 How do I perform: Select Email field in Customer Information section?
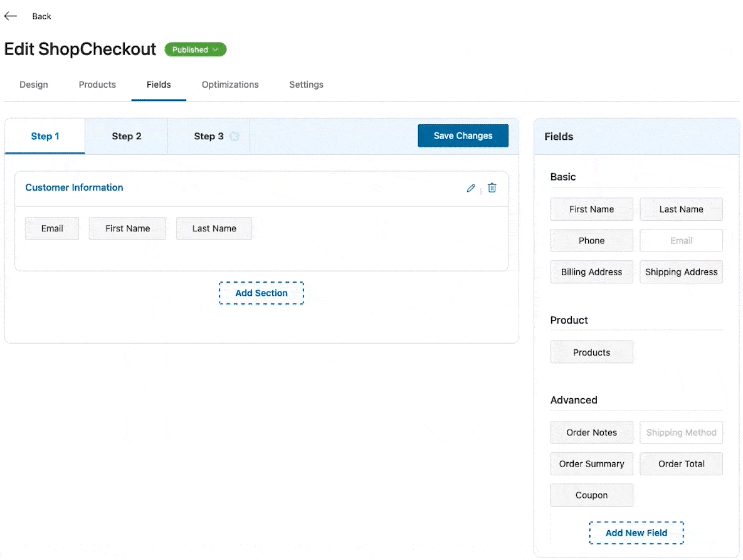click(52, 228)
